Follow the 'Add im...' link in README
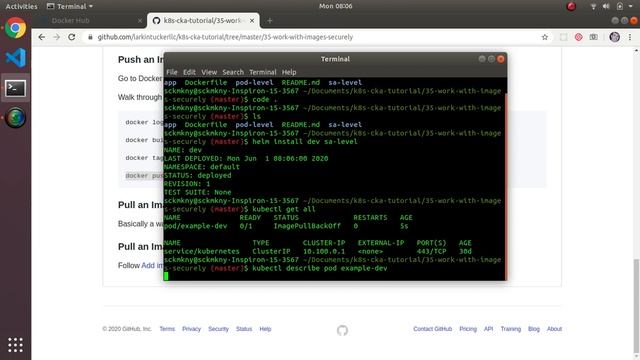The width and height of the screenshot is (640, 360). [152, 265]
